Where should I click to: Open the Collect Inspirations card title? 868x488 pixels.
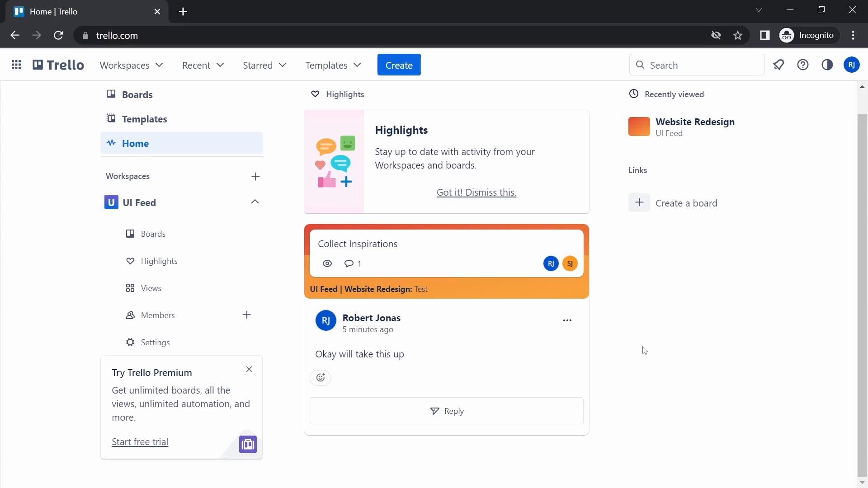coord(358,244)
